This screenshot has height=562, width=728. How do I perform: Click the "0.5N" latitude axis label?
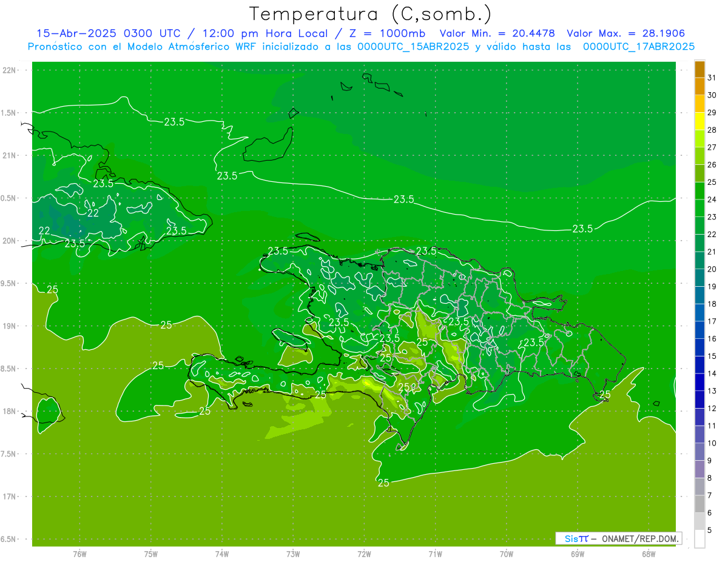click(x=10, y=198)
